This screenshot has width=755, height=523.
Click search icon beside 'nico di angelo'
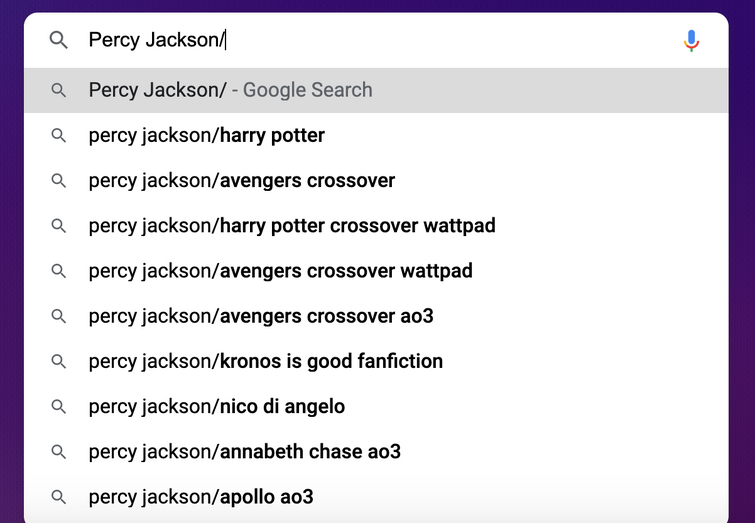(59, 407)
